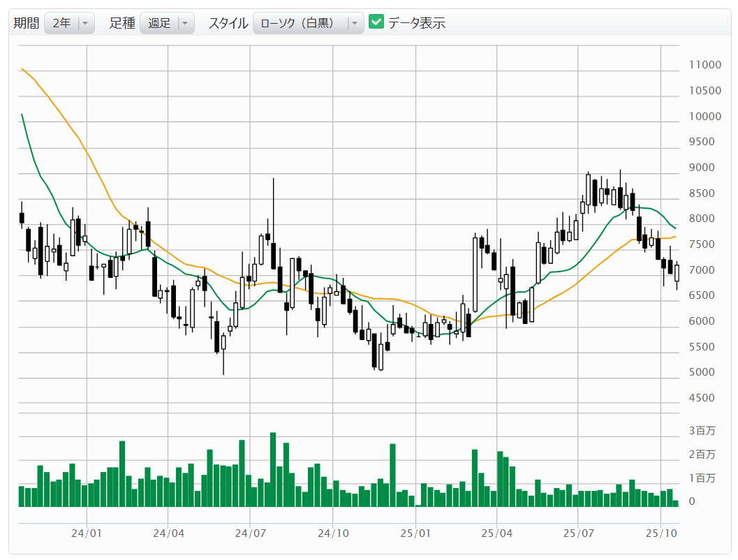The width and height of the screenshot is (738, 560).
Task: Click the arrow icon beside ローソク（白黒）
Action: (355, 23)
